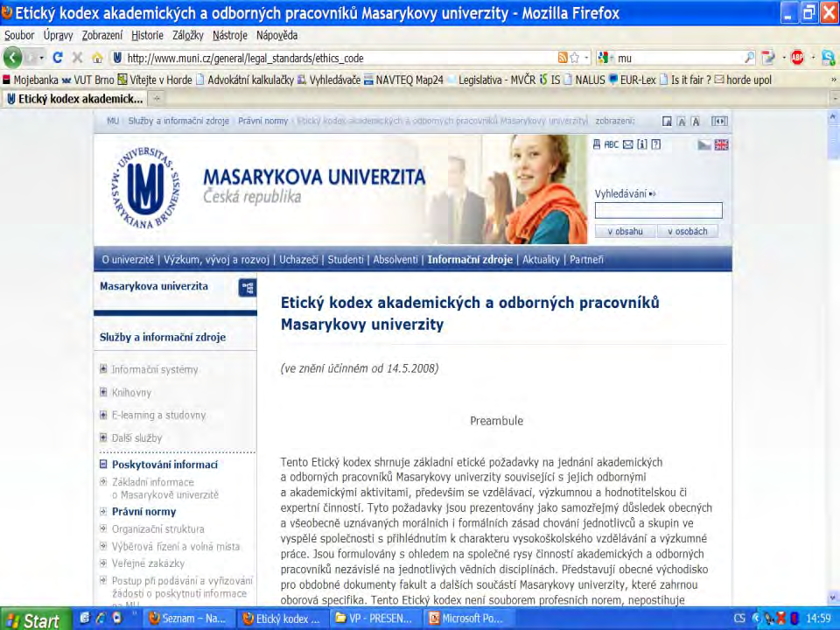Focus the Vyhledávání search input field
This screenshot has height=630, width=840.
(658, 210)
